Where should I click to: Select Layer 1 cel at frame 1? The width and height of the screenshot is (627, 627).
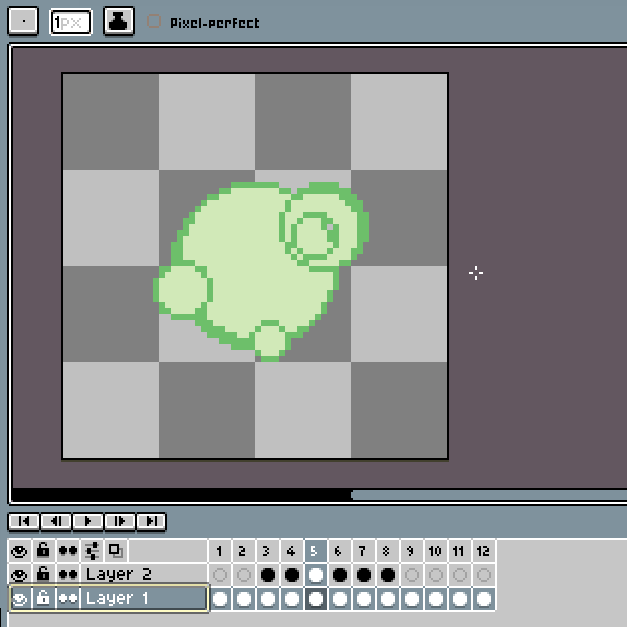coord(220,599)
